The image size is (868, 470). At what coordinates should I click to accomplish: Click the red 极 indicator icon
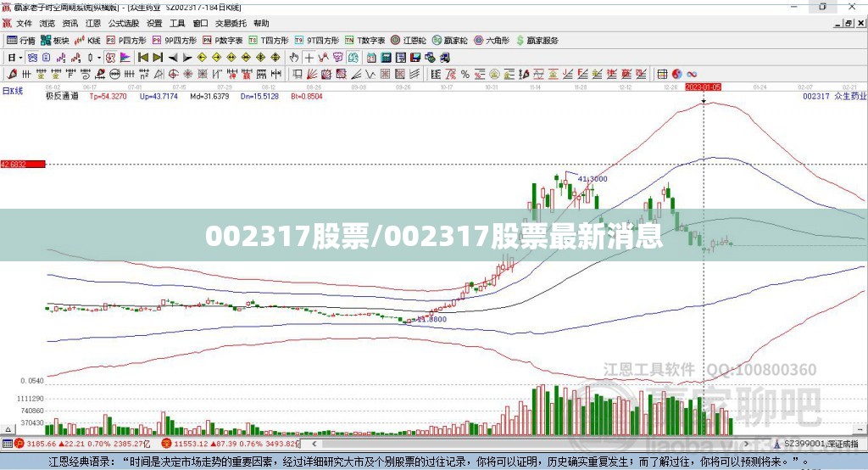pos(111,58)
